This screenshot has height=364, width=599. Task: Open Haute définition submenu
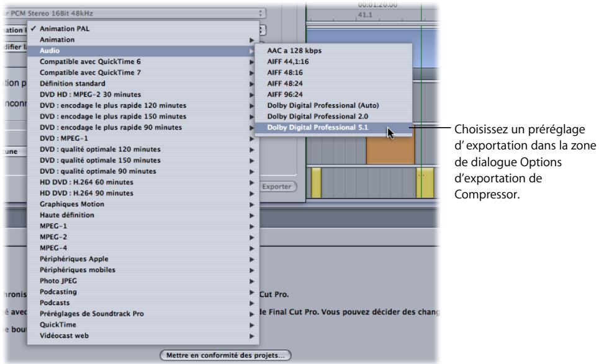point(143,215)
